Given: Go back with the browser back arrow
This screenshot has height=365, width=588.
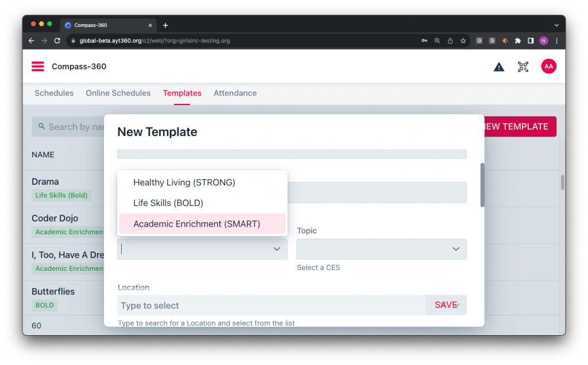Looking at the screenshot, I should pyautogui.click(x=32, y=41).
